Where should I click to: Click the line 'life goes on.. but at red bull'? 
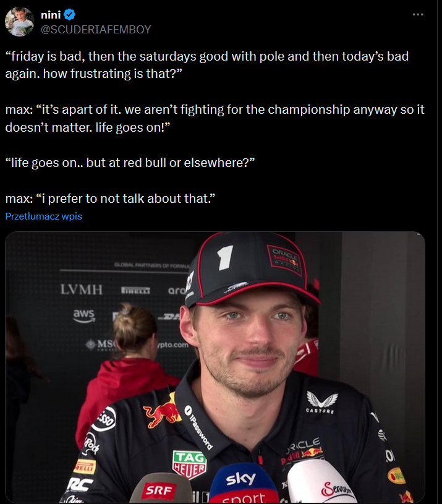pos(130,163)
